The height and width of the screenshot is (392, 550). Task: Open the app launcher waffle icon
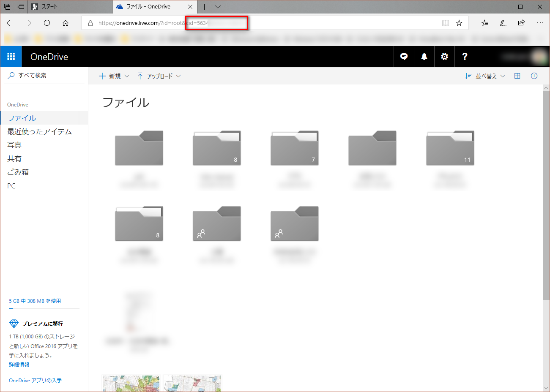click(11, 57)
